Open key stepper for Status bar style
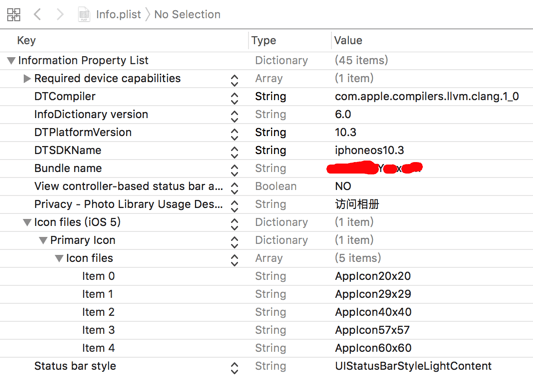Screen dimensions: 533x375 (x=234, y=368)
